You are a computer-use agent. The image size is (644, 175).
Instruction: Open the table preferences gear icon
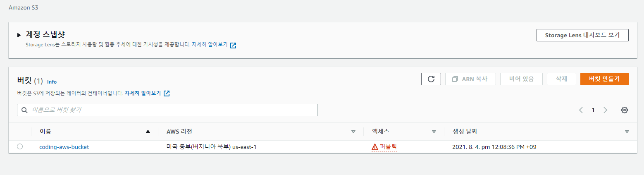click(x=625, y=110)
